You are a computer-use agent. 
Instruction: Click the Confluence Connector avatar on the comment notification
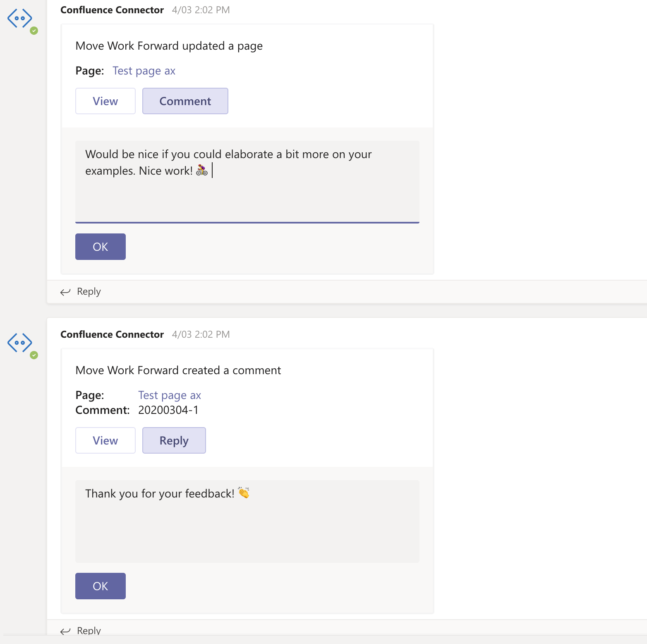click(20, 343)
